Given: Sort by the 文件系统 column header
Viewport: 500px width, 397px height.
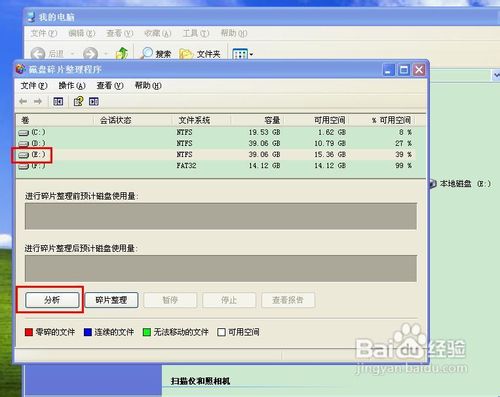Looking at the screenshot, I should pyautogui.click(x=201, y=120).
